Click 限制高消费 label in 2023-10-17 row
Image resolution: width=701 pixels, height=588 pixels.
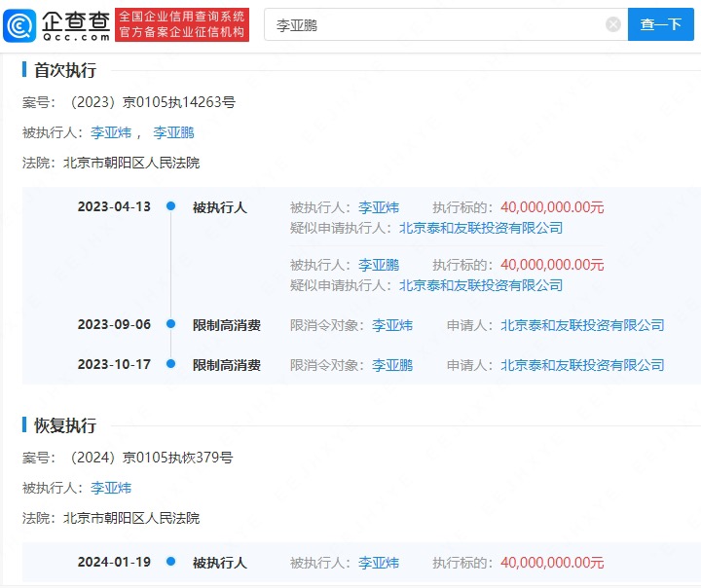(227, 365)
